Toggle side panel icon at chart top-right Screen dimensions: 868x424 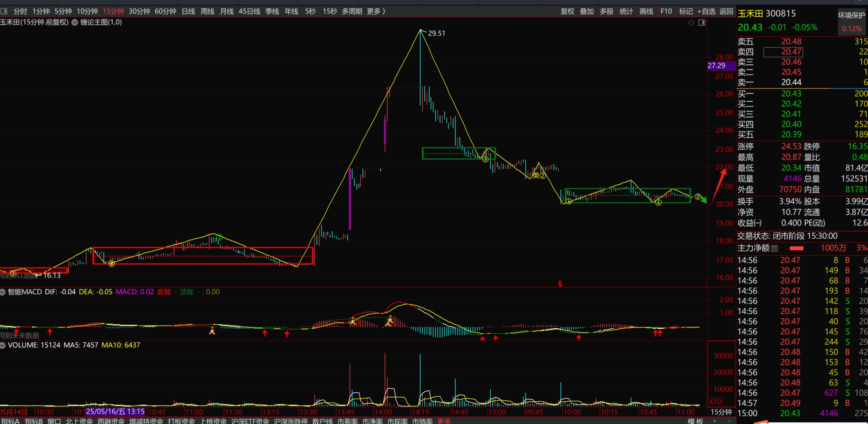tap(702, 23)
